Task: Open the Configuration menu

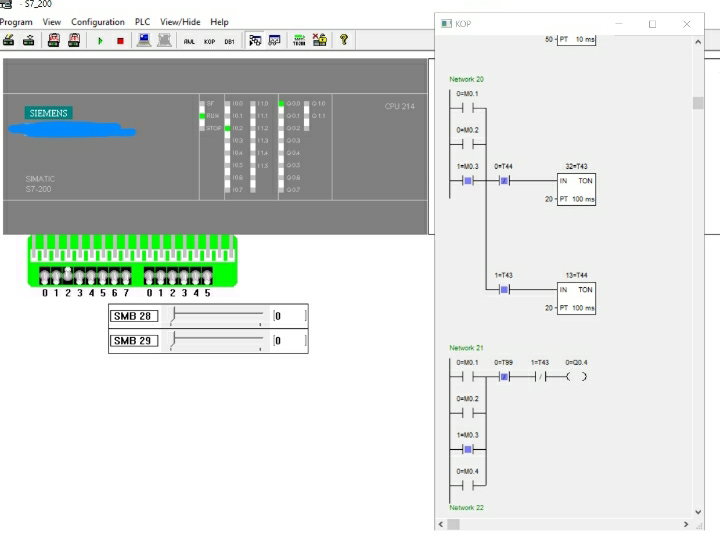Action: [98, 22]
